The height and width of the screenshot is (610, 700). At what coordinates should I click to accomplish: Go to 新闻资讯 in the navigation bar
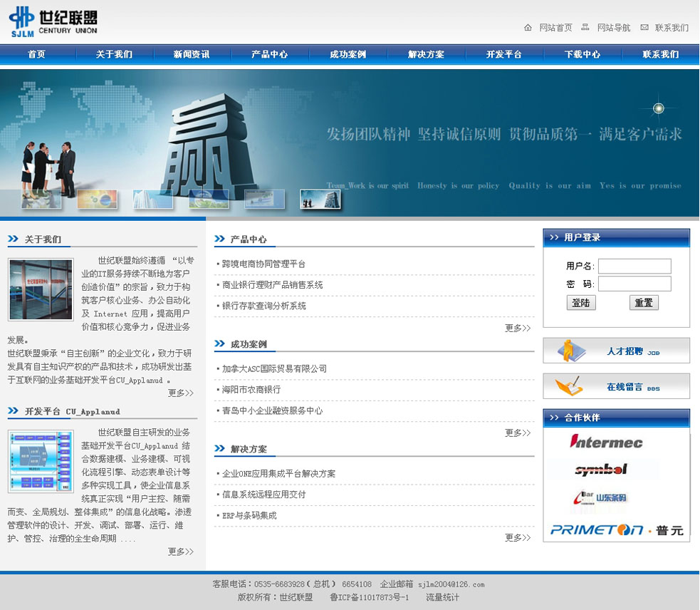192,54
